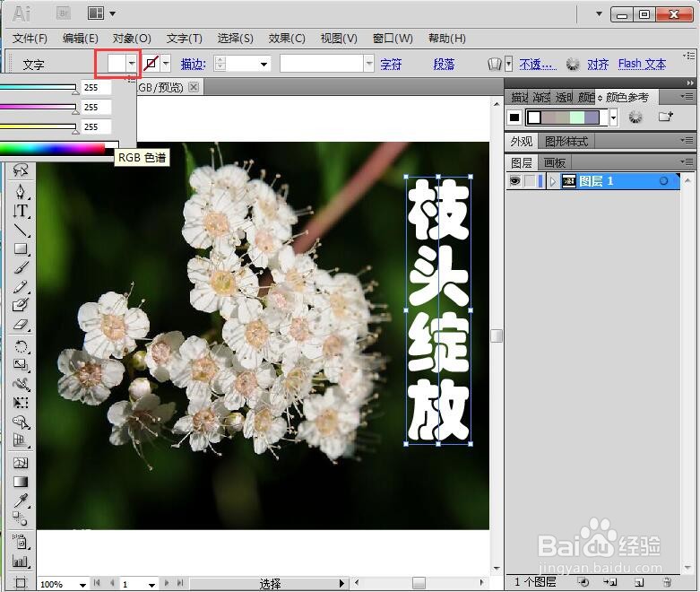
Task: Open the 文件(F) menu
Action: (x=30, y=39)
